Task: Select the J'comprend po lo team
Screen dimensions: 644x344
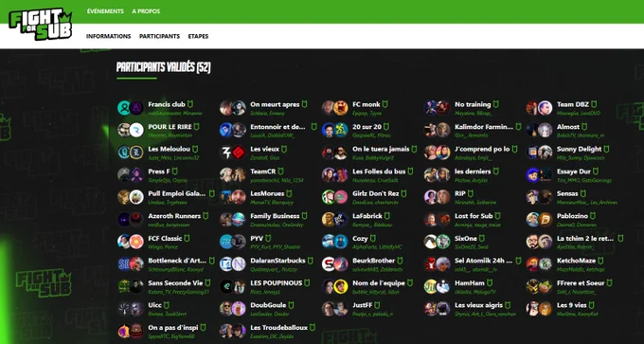Action: coord(482,149)
